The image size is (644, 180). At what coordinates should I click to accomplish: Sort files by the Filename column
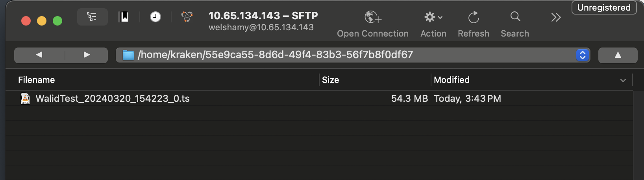tap(37, 80)
